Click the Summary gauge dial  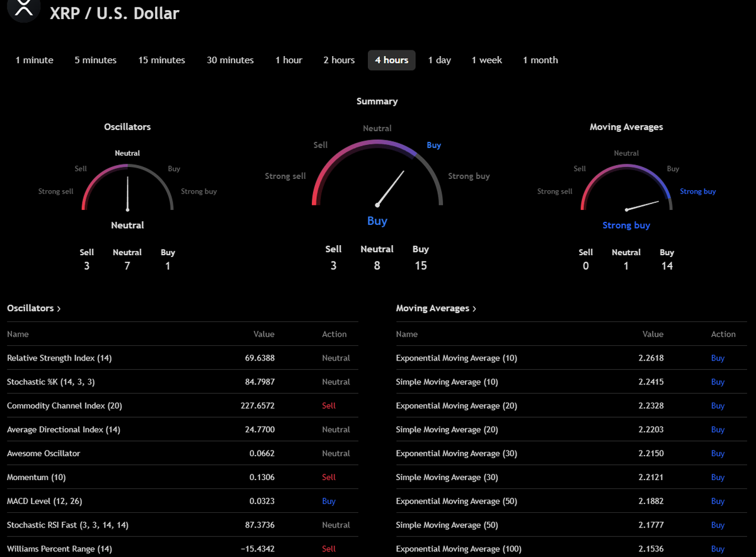(x=377, y=173)
